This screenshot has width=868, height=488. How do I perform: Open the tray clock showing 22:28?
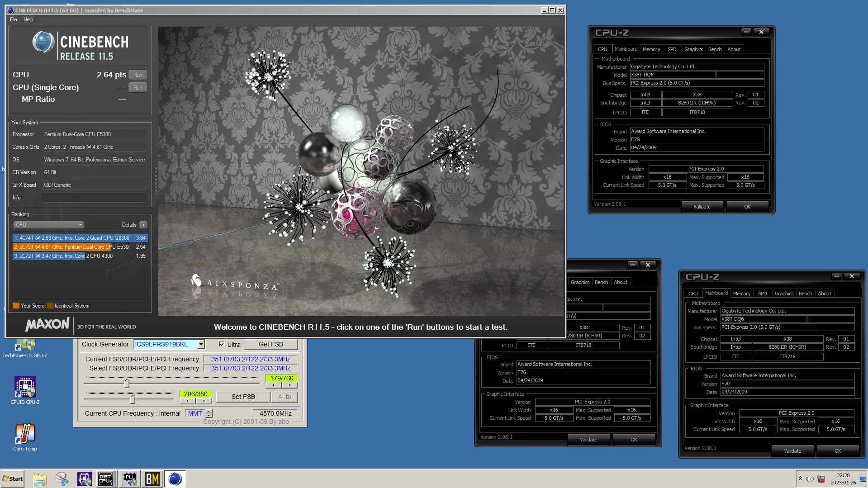(x=843, y=479)
